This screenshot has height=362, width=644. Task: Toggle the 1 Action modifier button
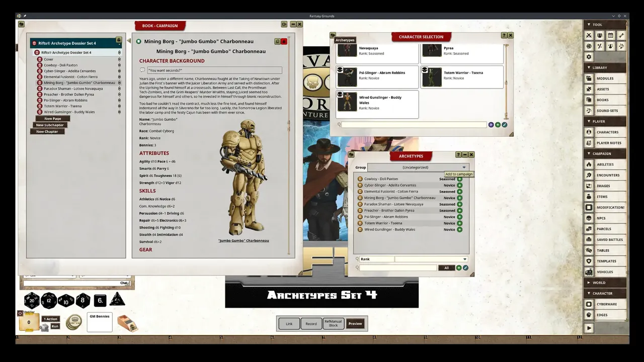point(51,319)
